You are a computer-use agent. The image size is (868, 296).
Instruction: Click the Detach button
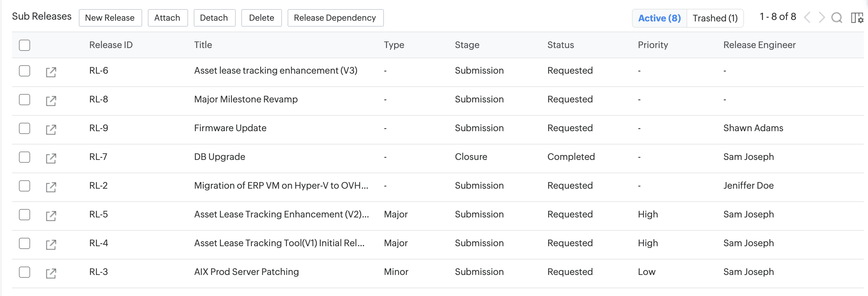[x=214, y=18]
